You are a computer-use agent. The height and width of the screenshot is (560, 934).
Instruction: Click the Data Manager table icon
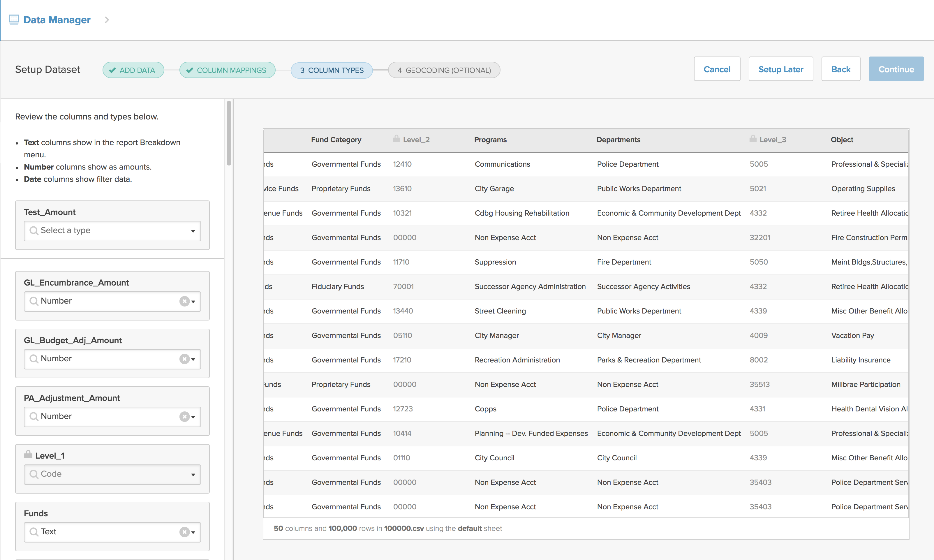[x=14, y=20]
